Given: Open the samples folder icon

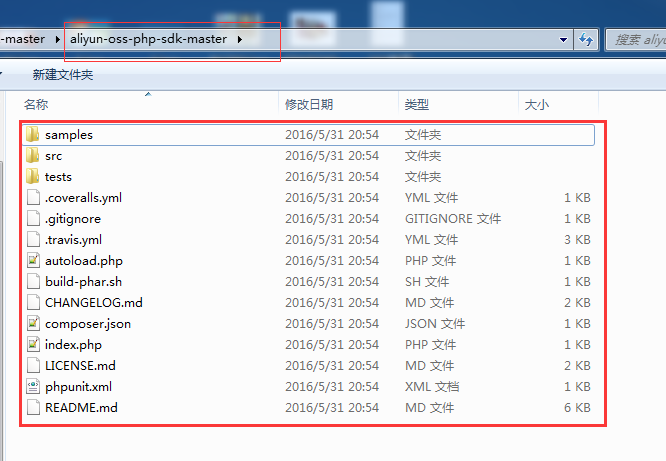Looking at the screenshot, I should (x=33, y=135).
